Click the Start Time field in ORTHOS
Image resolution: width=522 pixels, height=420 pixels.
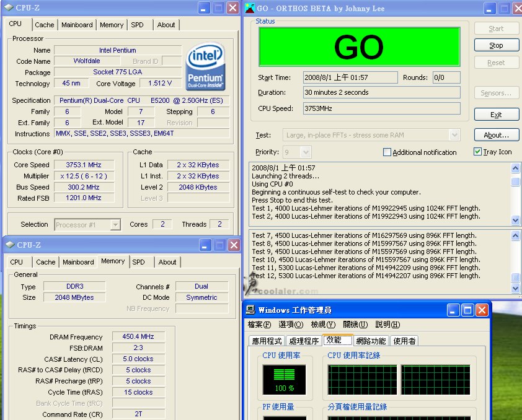(350, 77)
